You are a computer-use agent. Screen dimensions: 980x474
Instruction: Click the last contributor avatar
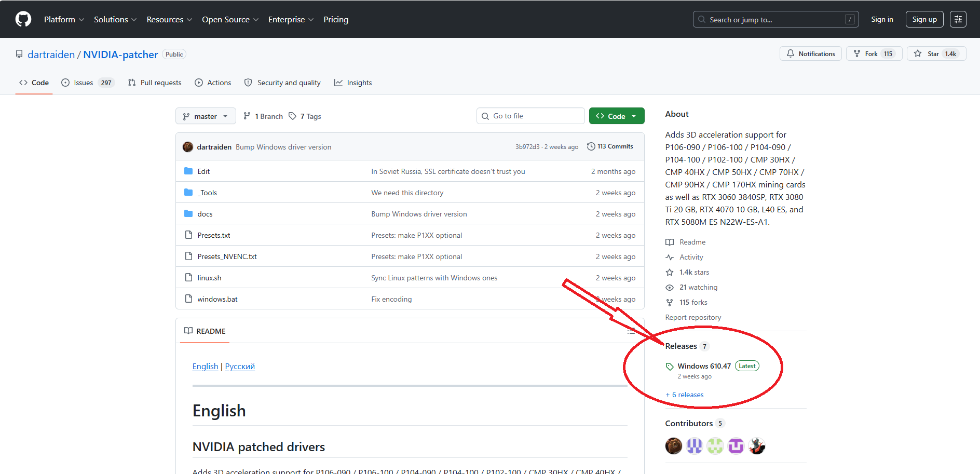(x=757, y=446)
